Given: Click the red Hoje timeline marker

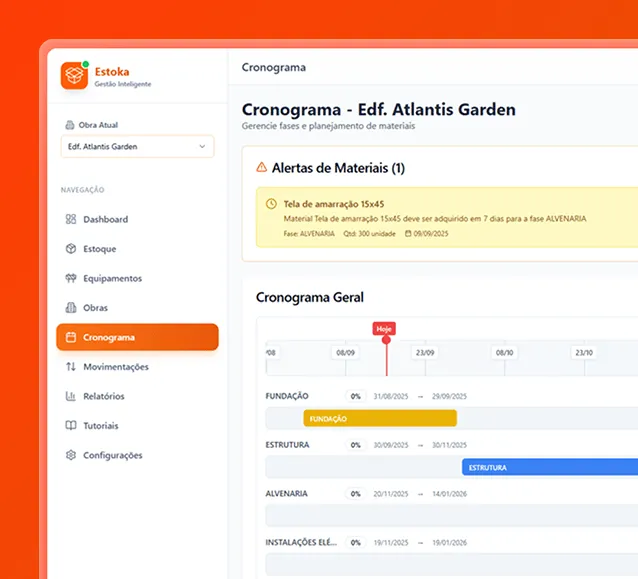Looking at the screenshot, I should (x=385, y=328).
